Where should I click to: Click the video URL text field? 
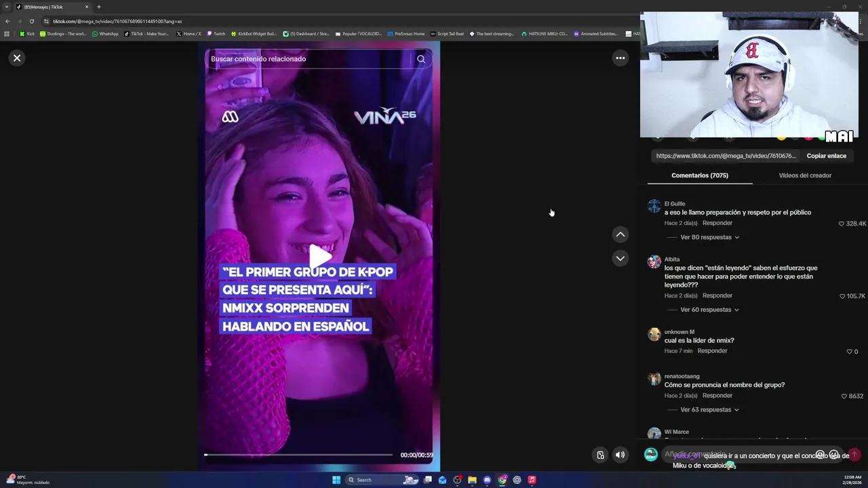point(726,156)
